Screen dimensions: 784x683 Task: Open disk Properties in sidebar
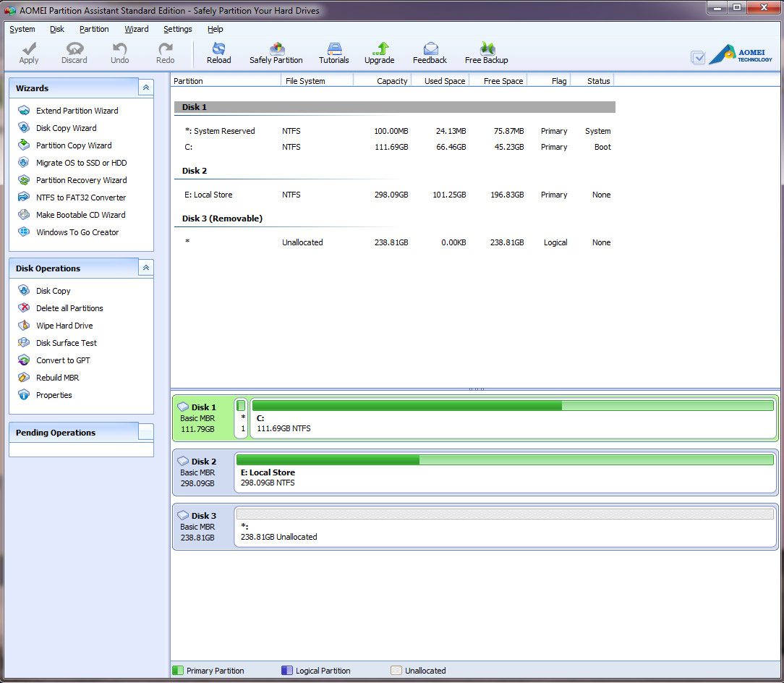54,395
